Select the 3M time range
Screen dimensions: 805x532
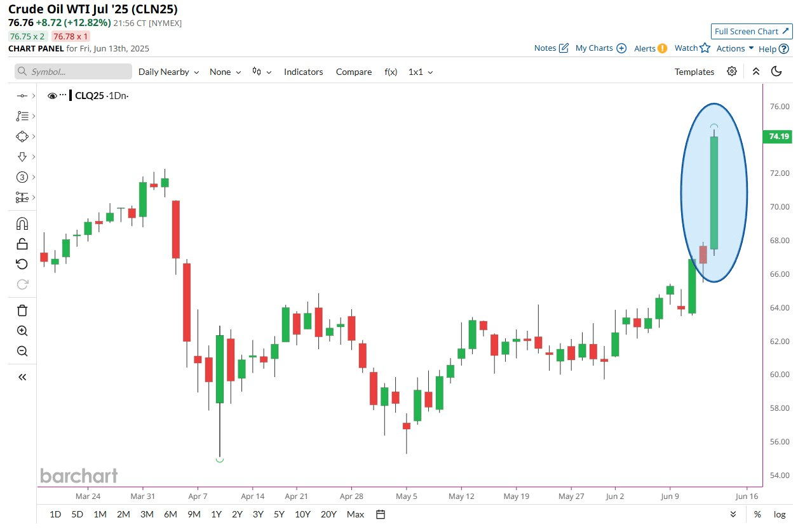click(x=147, y=514)
